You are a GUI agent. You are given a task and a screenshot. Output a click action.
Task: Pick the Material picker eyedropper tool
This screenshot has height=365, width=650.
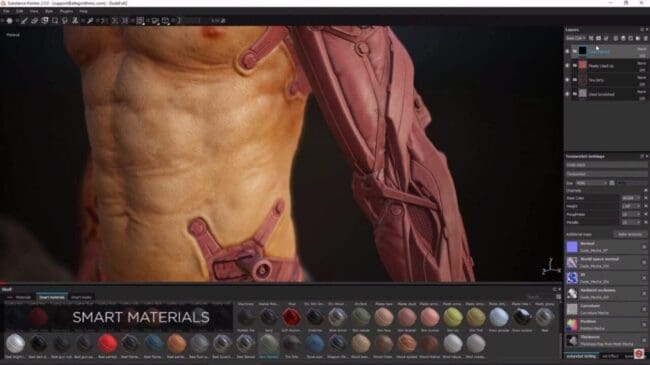[x=90, y=20]
